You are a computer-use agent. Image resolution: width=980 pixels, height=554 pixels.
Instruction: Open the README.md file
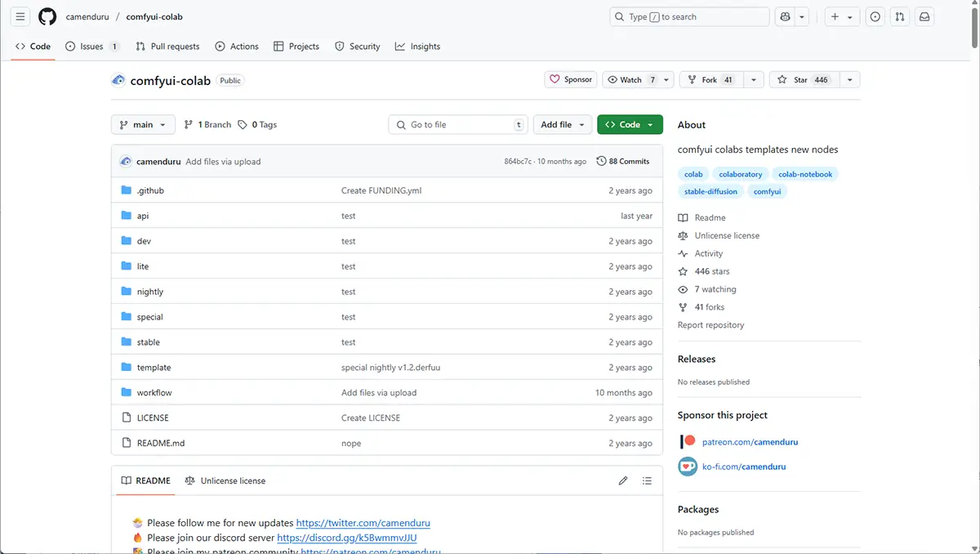pyautogui.click(x=161, y=443)
